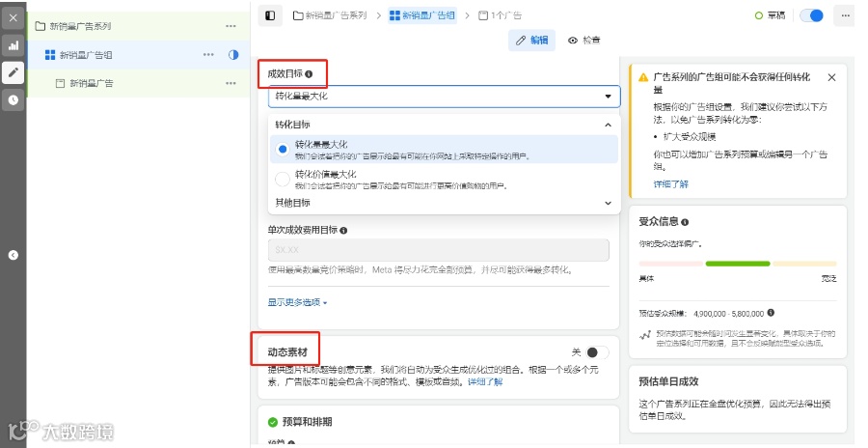
Task: Click info icon beside 成效目标
Action: [x=309, y=73]
